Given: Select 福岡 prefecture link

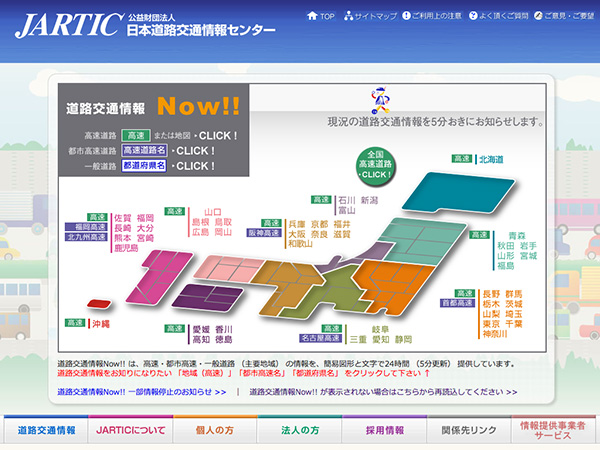Looking at the screenshot, I should 145,218.
